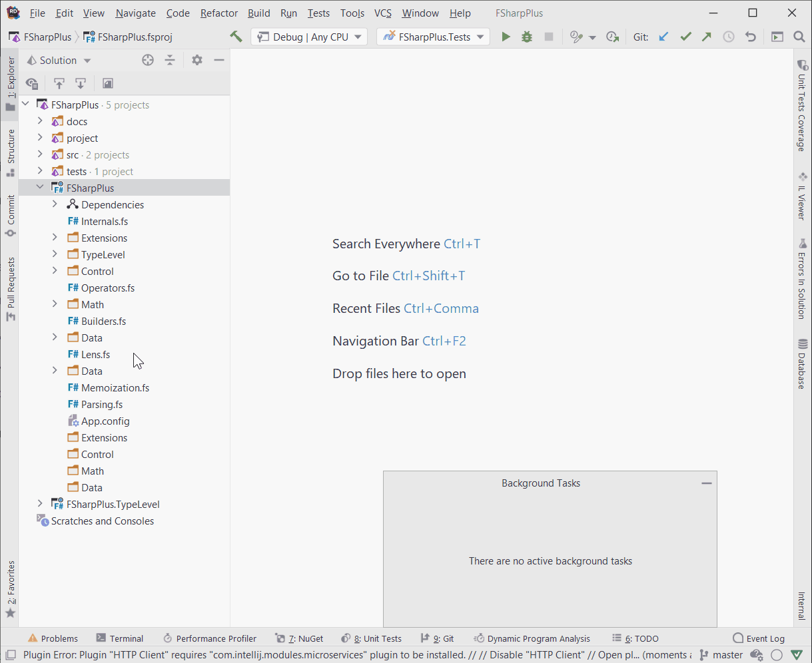
Task: Open the Errors In Solution side panel
Action: point(803,280)
